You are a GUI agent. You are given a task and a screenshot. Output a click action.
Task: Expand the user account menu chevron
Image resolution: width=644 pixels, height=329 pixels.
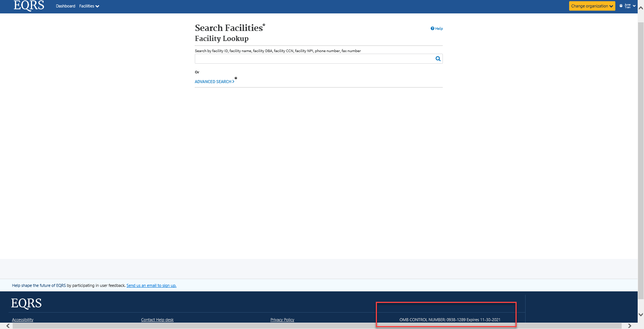point(634,6)
